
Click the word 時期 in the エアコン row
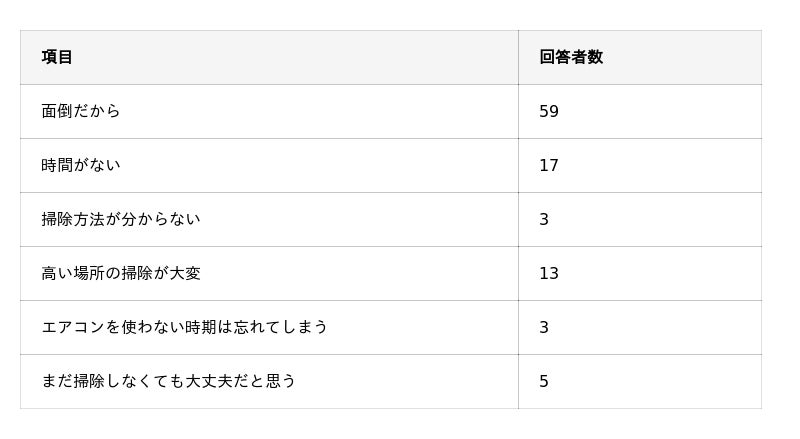(201, 327)
